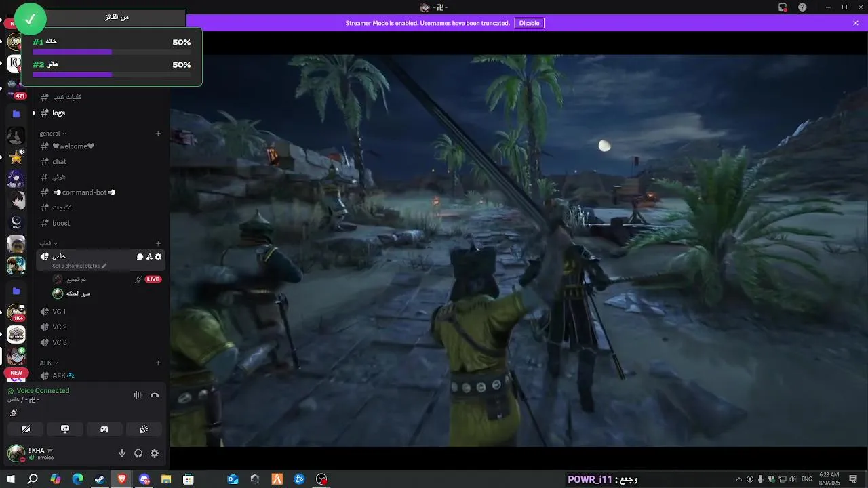Screen dimensions: 868x488
Task: Click the Voice Connected status text
Action: click(x=43, y=390)
